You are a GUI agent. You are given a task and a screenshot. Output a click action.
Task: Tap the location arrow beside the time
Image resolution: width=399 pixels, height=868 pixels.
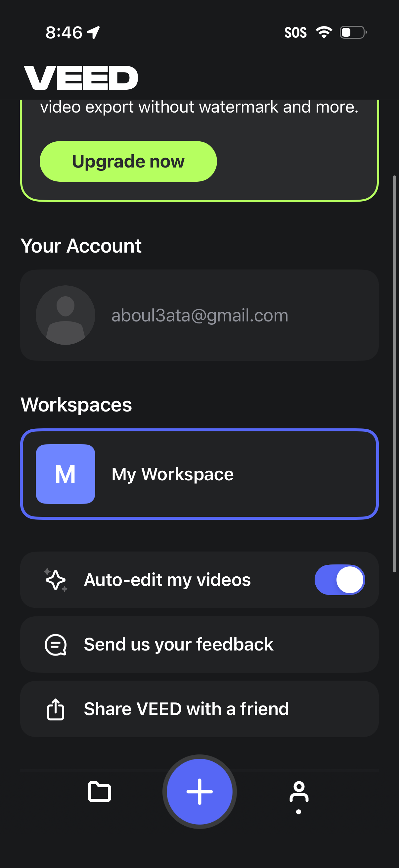pos(93,32)
